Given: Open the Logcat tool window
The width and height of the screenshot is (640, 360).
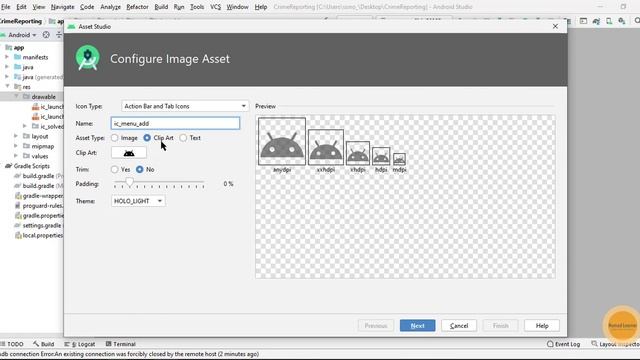Looking at the screenshot, I should tap(80, 344).
